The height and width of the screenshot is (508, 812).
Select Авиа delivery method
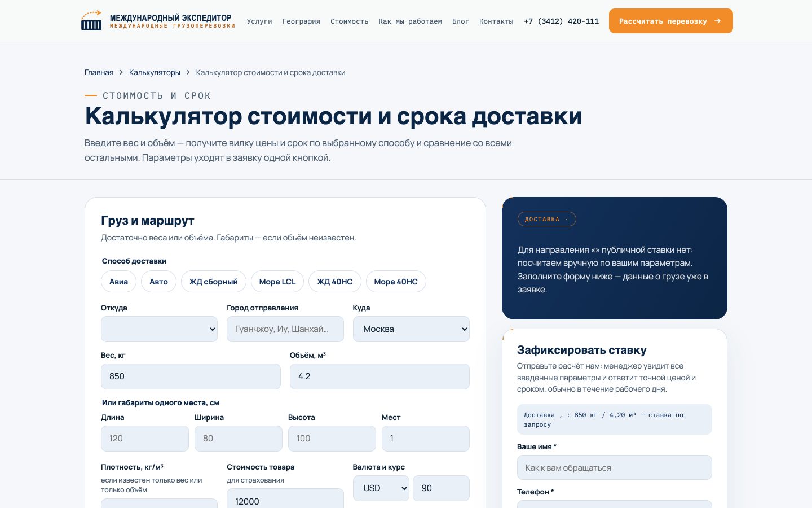point(118,282)
